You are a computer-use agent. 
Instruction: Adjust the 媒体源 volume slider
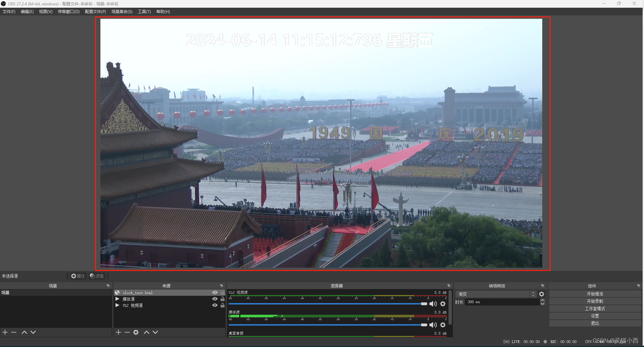328,325
